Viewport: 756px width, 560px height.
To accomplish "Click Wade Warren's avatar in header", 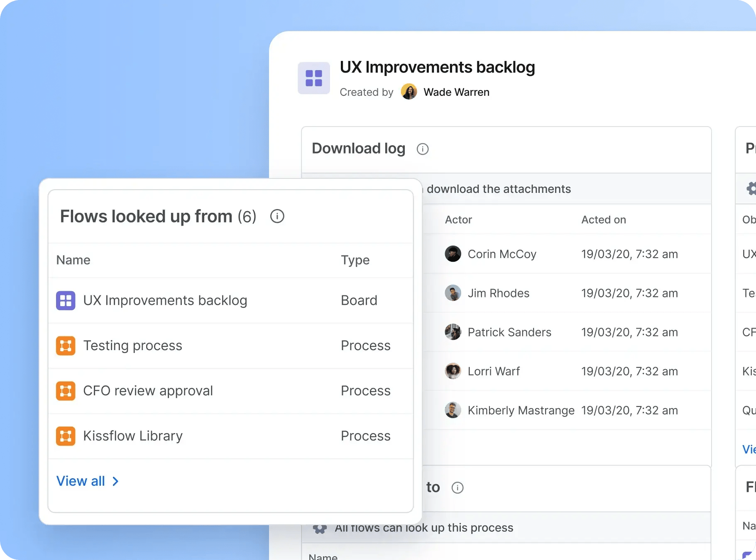I will coord(409,92).
